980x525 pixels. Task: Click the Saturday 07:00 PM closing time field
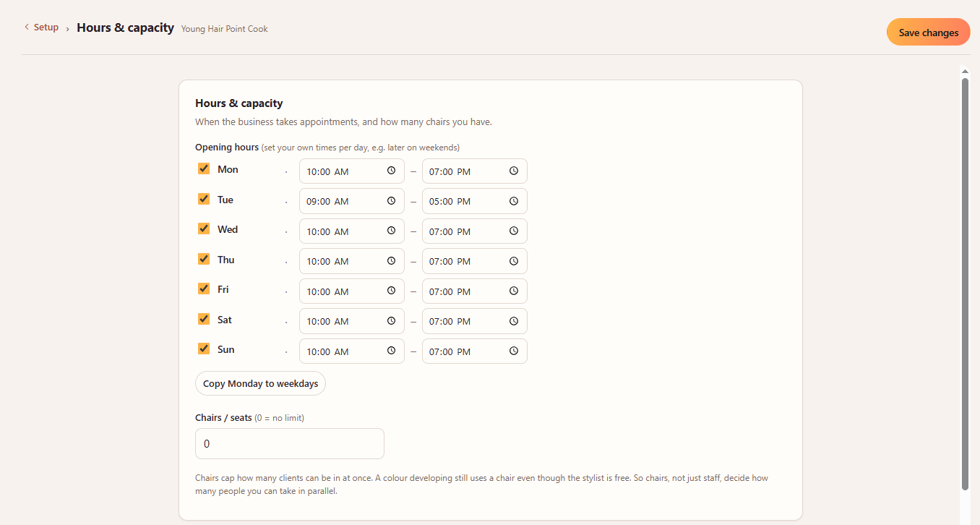(474, 321)
